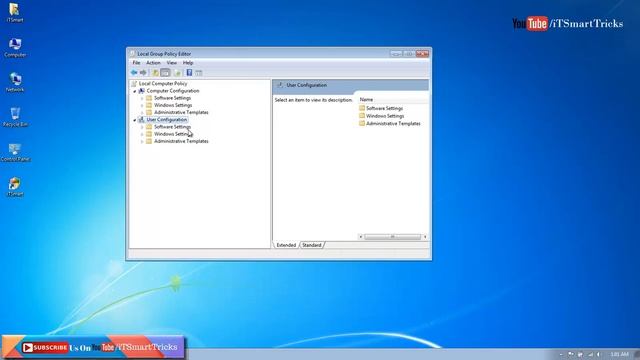This screenshot has height=360, width=640.
Task: Click the Export List toolbar icon
Action: [178, 73]
